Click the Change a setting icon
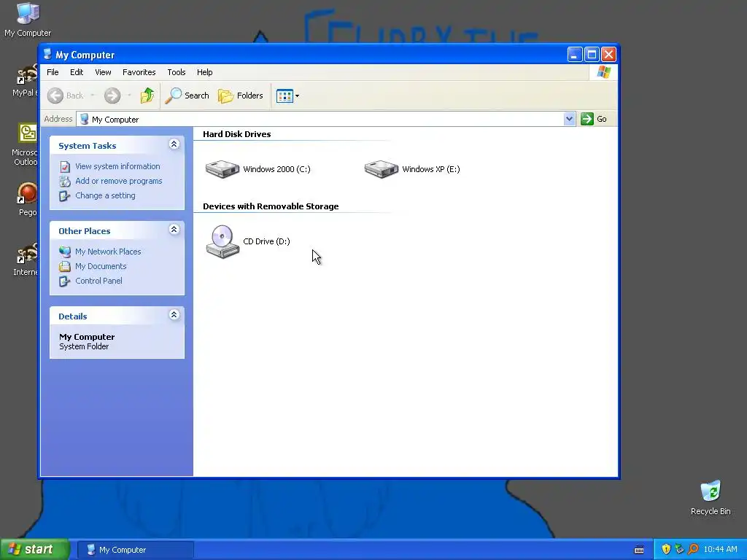747x560 pixels. point(65,196)
